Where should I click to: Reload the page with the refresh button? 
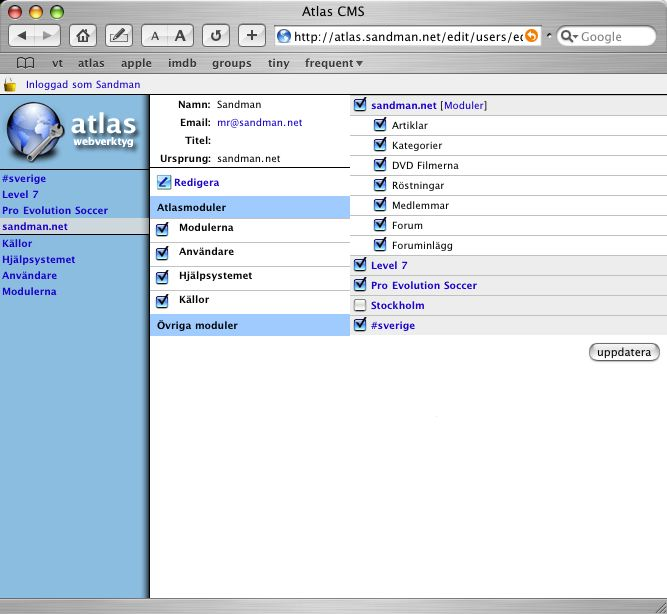coord(216,36)
